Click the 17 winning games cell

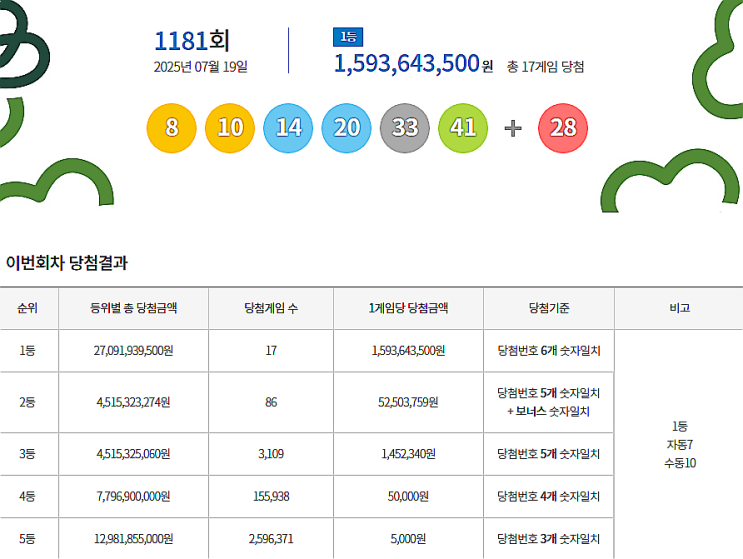tap(271, 351)
